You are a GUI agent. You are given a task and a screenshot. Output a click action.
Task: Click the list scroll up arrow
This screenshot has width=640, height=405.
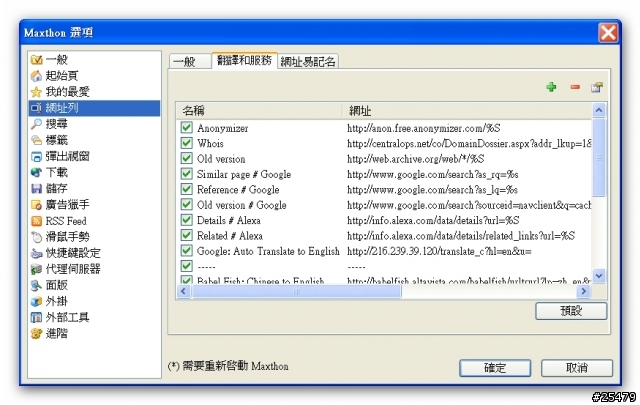click(599, 110)
